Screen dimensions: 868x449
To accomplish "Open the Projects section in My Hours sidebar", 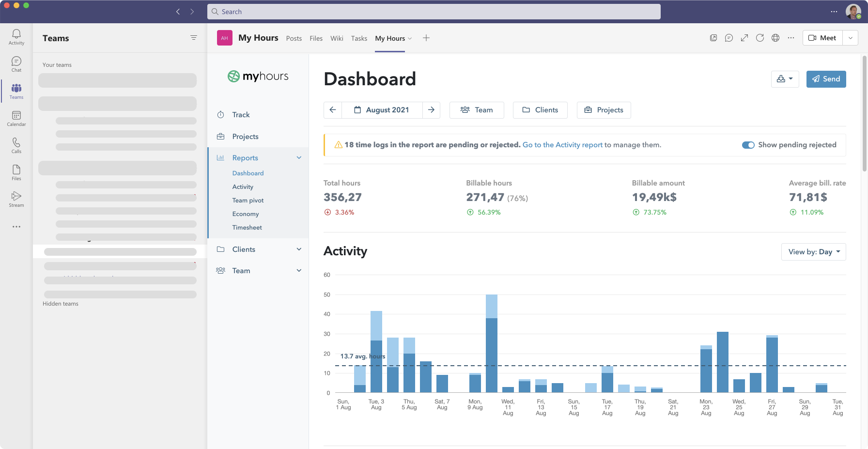I will [x=245, y=136].
